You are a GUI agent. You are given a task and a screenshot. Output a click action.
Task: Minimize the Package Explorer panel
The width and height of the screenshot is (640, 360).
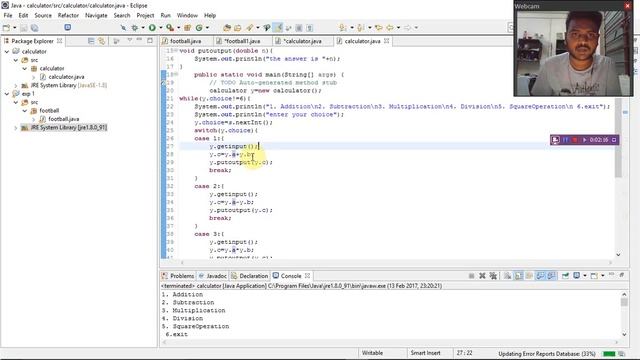coord(140,40)
